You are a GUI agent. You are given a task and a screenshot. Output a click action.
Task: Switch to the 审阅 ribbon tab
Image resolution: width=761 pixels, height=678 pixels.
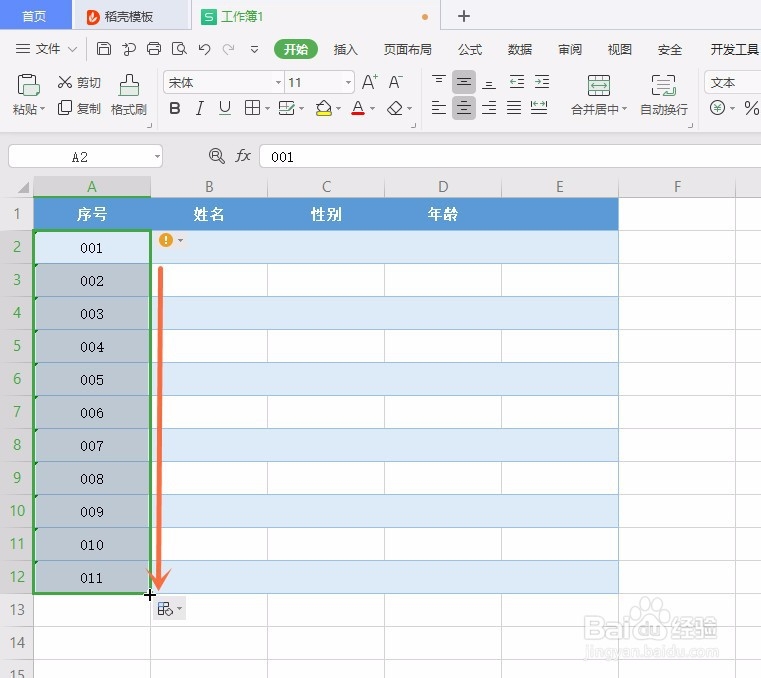pos(570,50)
